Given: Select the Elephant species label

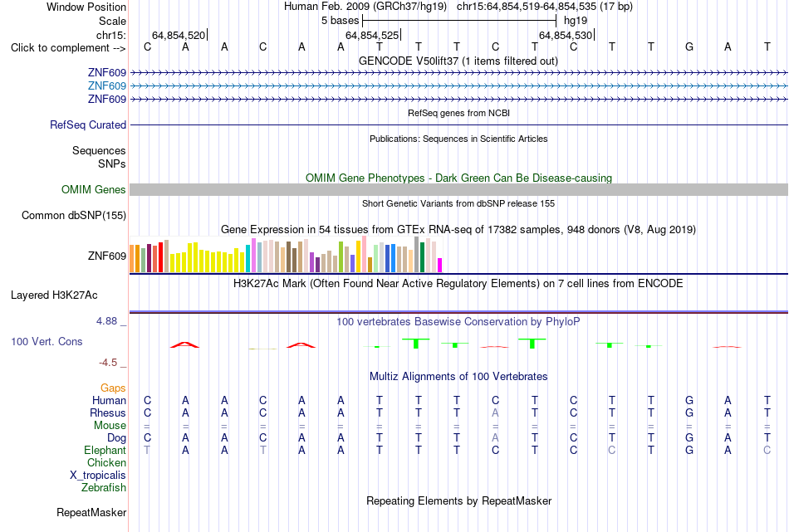Looking at the screenshot, I should click(x=105, y=450).
